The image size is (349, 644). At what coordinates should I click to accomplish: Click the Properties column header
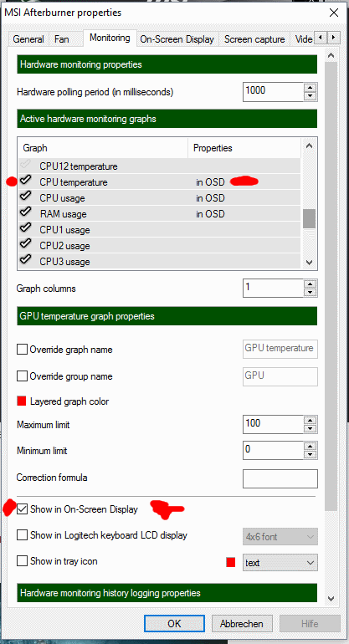point(244,148)
